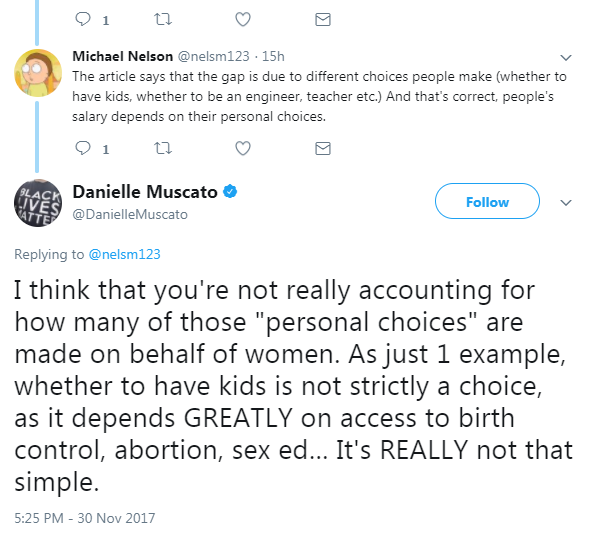Image resolution: width=603 pixels, height=533 pixels.
Task: Click the Michael Nelson display name
Action: point(123,56)
